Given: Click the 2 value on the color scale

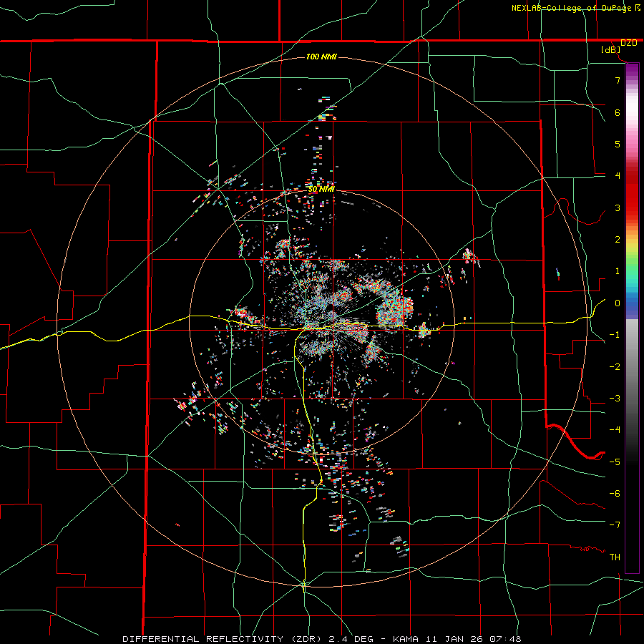Looking at the screenshot, I should click(x=618, y=240).
